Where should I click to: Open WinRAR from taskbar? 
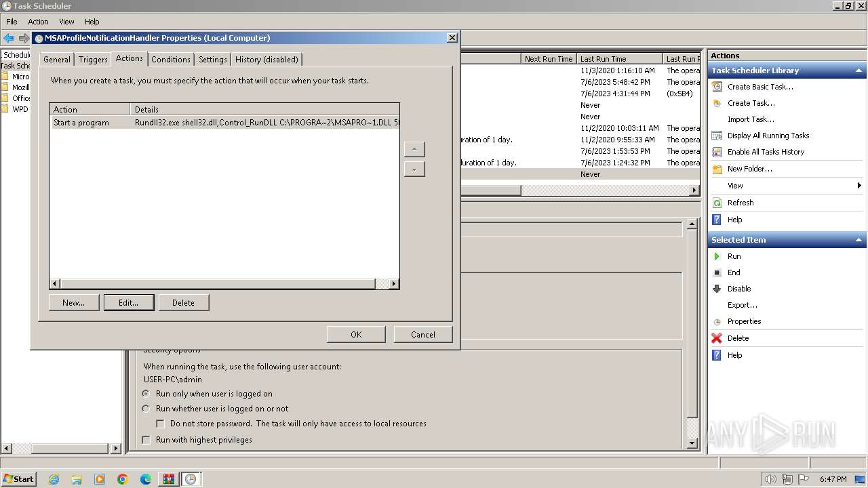[x=167, y=479]
